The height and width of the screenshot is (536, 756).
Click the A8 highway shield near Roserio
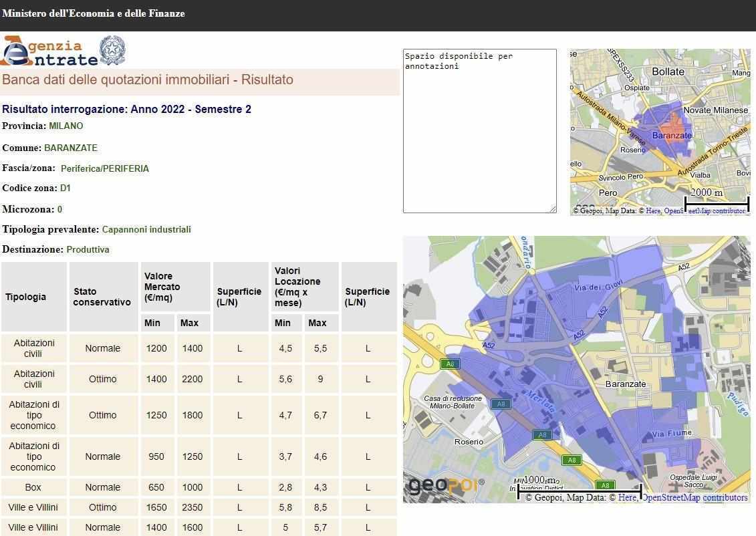[x=542, y=435]
